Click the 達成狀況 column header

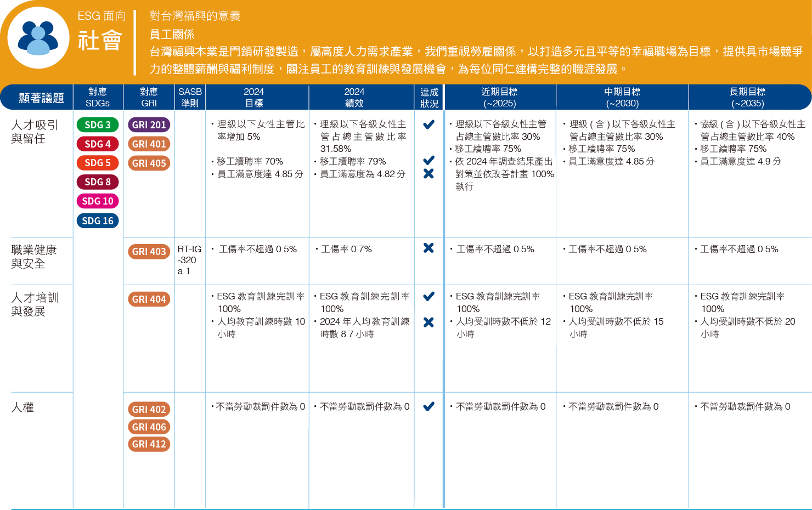tap(430, 98)
